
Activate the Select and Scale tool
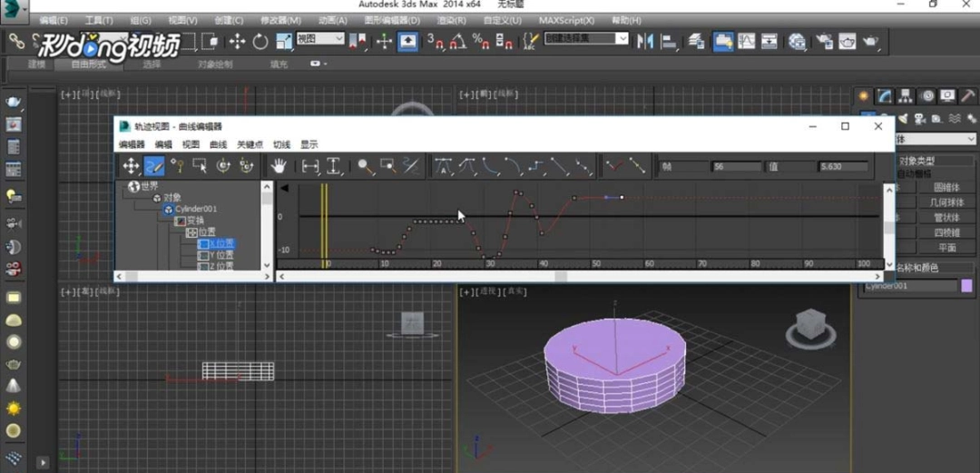pos(284,42)
